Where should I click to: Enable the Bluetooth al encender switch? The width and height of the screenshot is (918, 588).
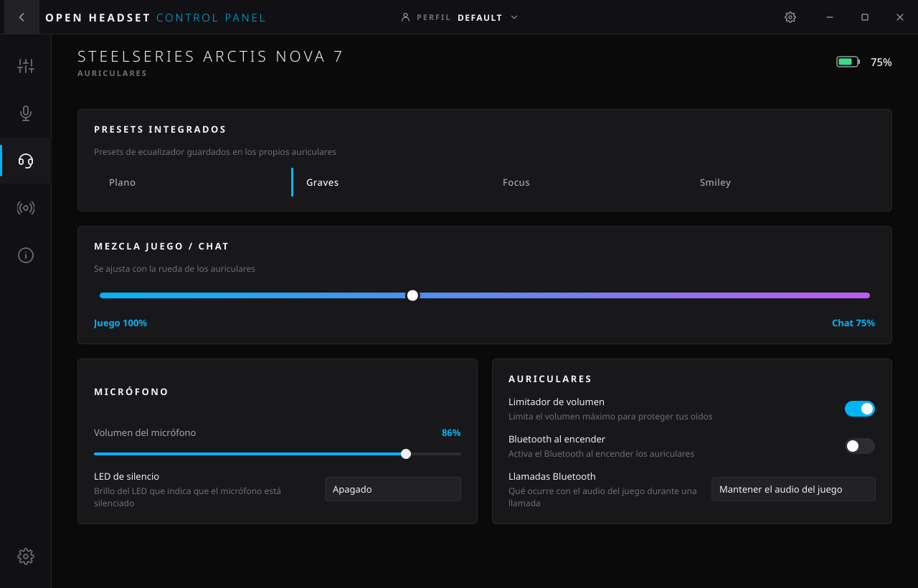coord(860,446)
